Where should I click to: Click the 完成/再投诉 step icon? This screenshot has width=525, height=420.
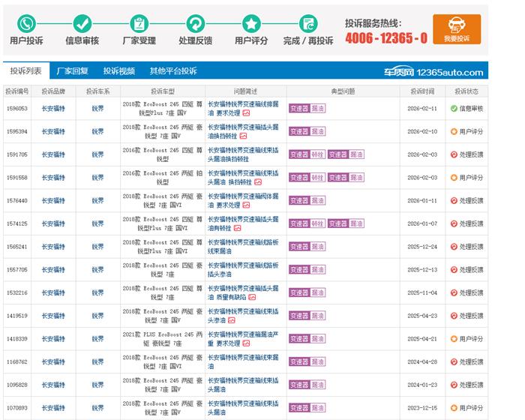point(307,23)
